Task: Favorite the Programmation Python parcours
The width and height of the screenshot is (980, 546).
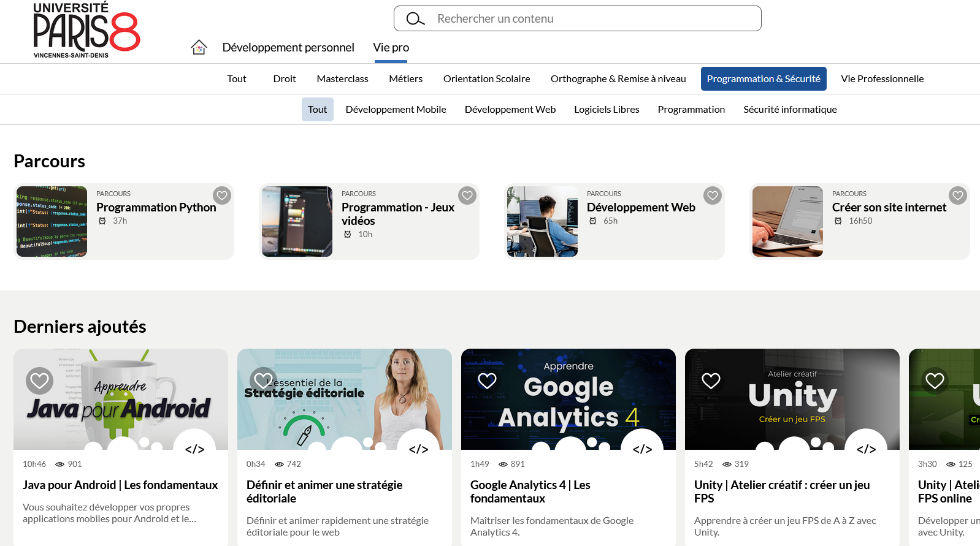Action: (222, 195)
